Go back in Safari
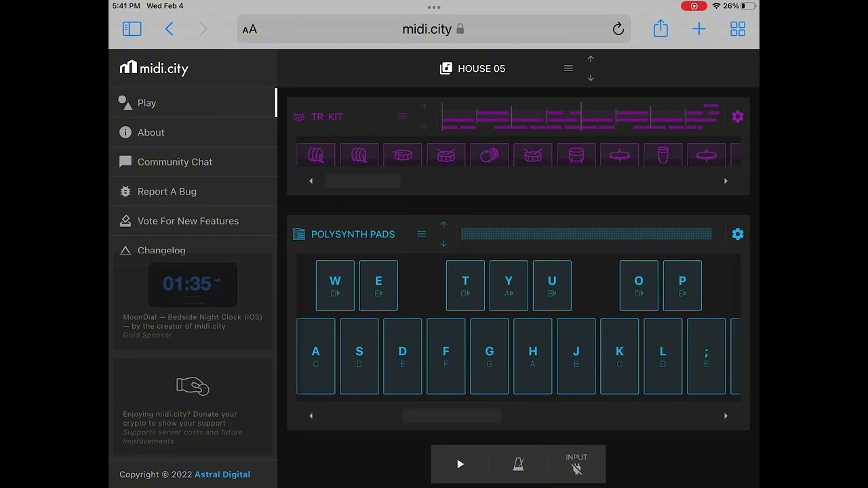The height and width of the screenshot is (488, 868). [x=170, y=29]
